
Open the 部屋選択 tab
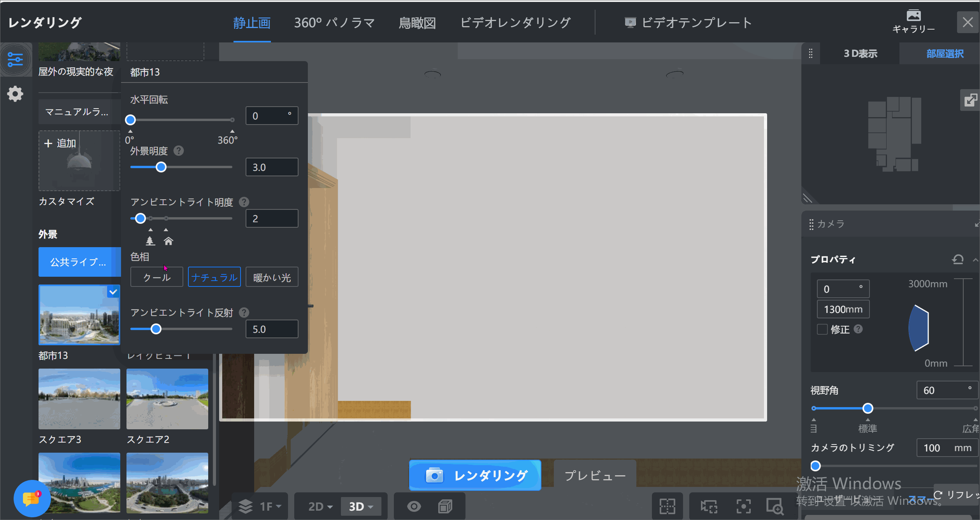pos(945,53)
